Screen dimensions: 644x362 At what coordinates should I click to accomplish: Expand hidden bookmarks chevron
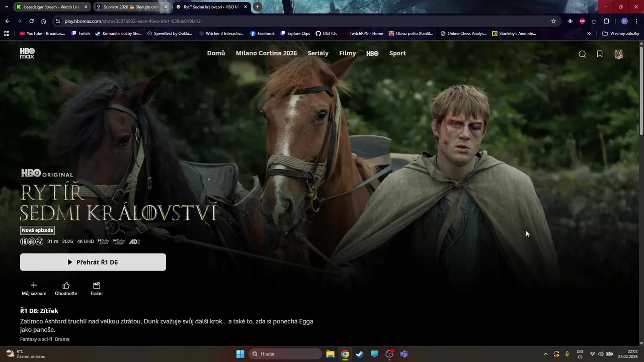[x=589, y=34]
